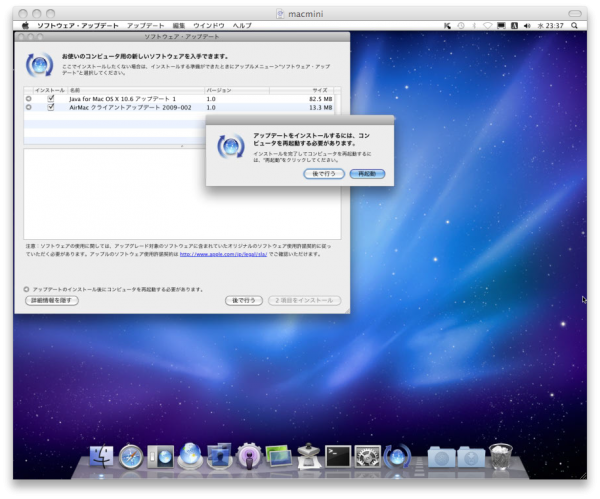Open the first blue folder stack in dock
600x499 pixels.
pos(441,457)
